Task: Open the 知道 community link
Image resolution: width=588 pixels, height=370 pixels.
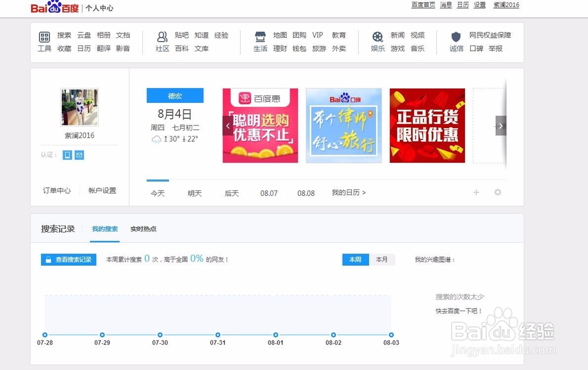Action: click(201, 35)
